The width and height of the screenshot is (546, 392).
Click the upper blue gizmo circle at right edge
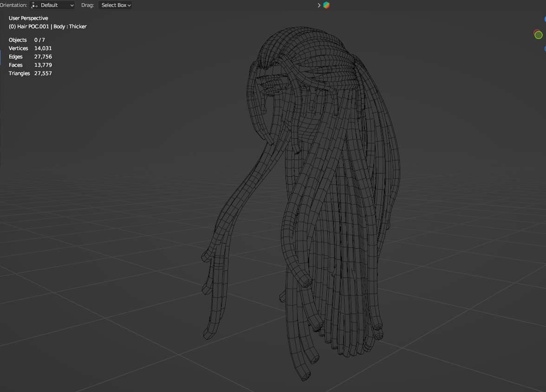click(545, 19)
